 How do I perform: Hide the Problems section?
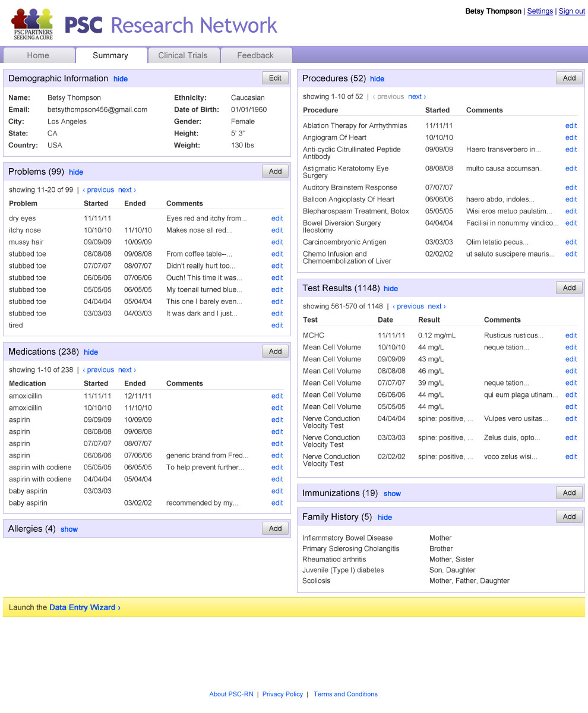(76, 172)
